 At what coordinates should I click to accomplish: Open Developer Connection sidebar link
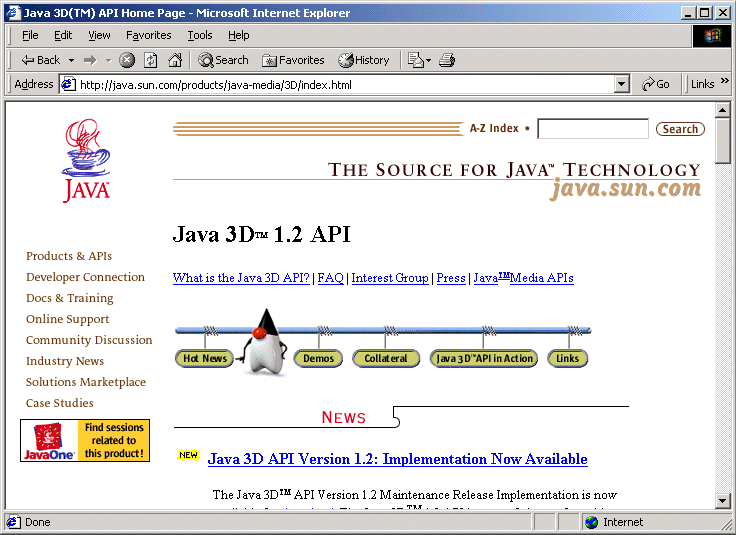click(x=85, y=277)
